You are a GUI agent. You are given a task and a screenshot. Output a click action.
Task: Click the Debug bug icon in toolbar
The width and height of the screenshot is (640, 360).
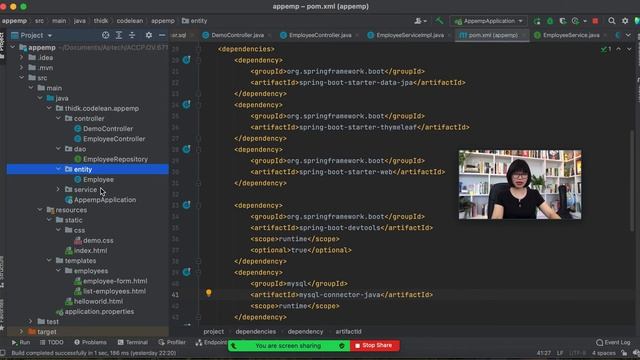pos(550,21)
